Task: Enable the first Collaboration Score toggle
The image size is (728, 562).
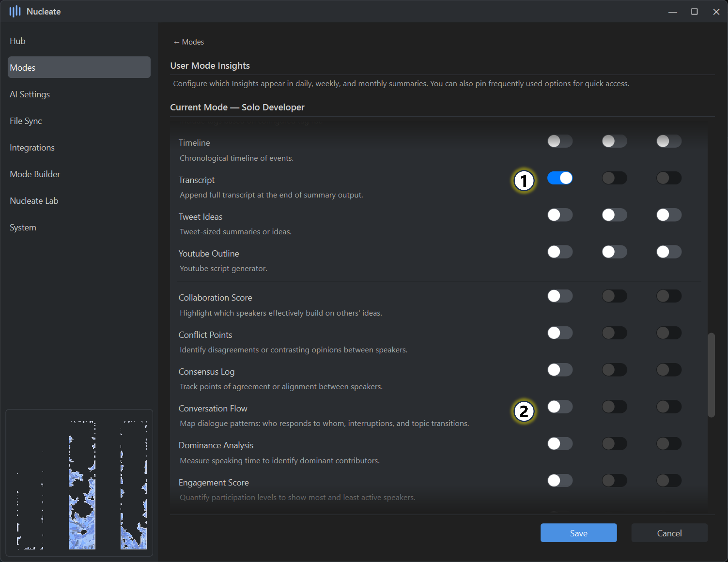Action: click(x=560, y=296)
